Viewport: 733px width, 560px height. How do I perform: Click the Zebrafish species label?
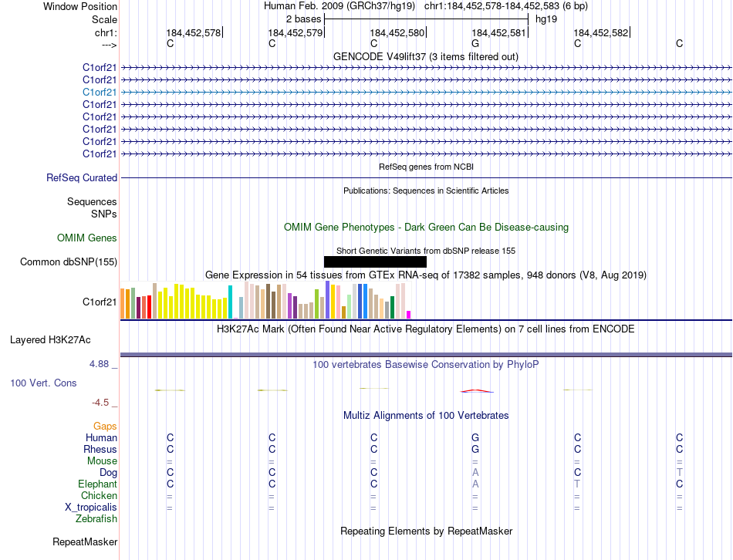(x=96, y=518)
